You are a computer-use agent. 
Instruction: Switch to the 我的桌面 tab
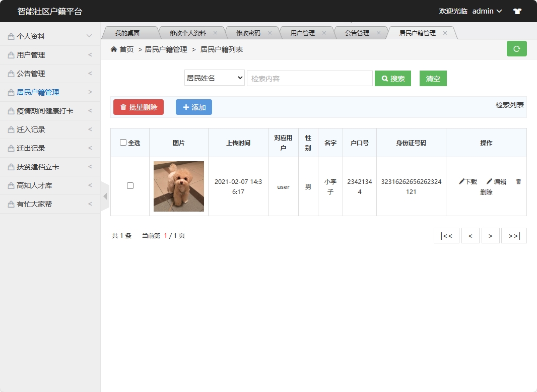127,33
